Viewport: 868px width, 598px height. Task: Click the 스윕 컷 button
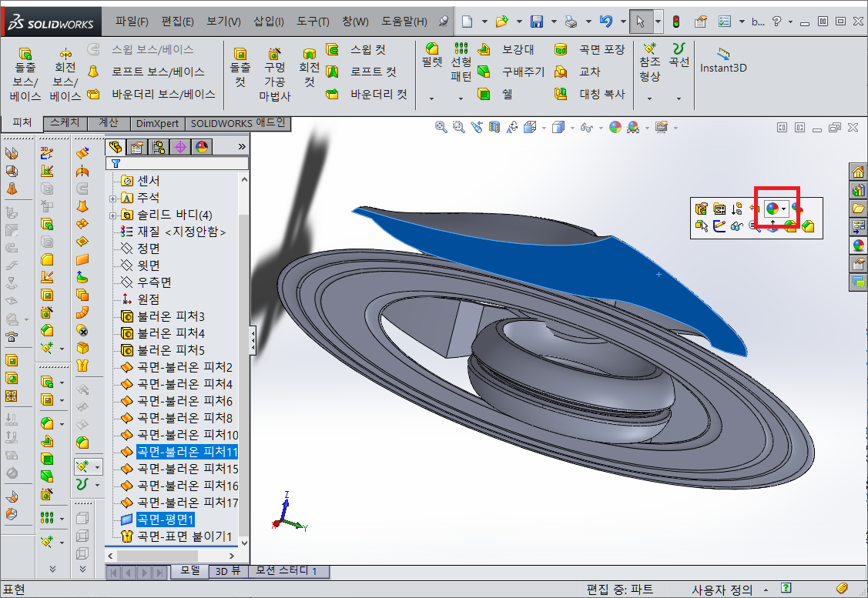(356, 50)
